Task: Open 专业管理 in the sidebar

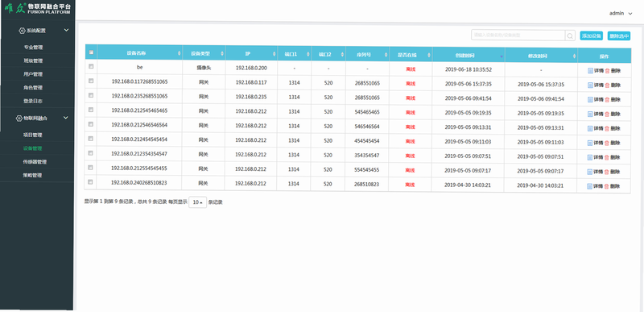Action: [x=33, y=48]
